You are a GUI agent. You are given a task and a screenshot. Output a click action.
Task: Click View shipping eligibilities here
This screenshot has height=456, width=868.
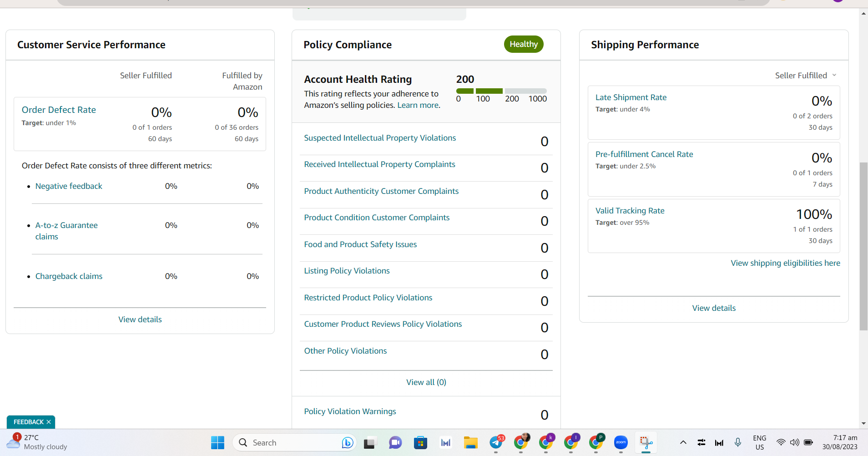coord(785,263)
